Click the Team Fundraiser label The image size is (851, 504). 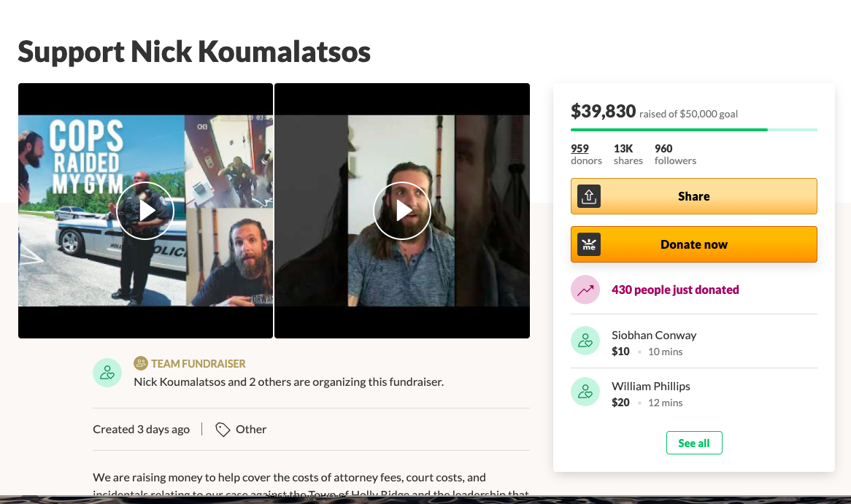point(199,363)
